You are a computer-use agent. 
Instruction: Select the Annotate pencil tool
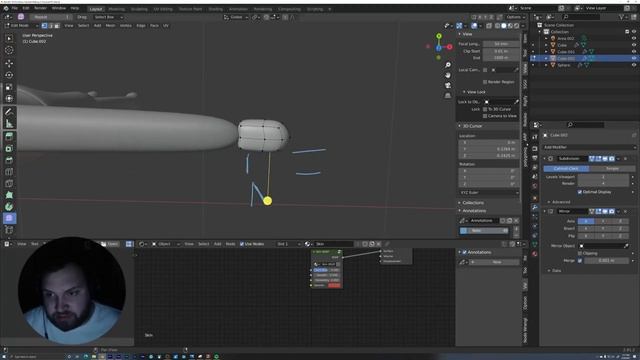click(x=9, y=112)
